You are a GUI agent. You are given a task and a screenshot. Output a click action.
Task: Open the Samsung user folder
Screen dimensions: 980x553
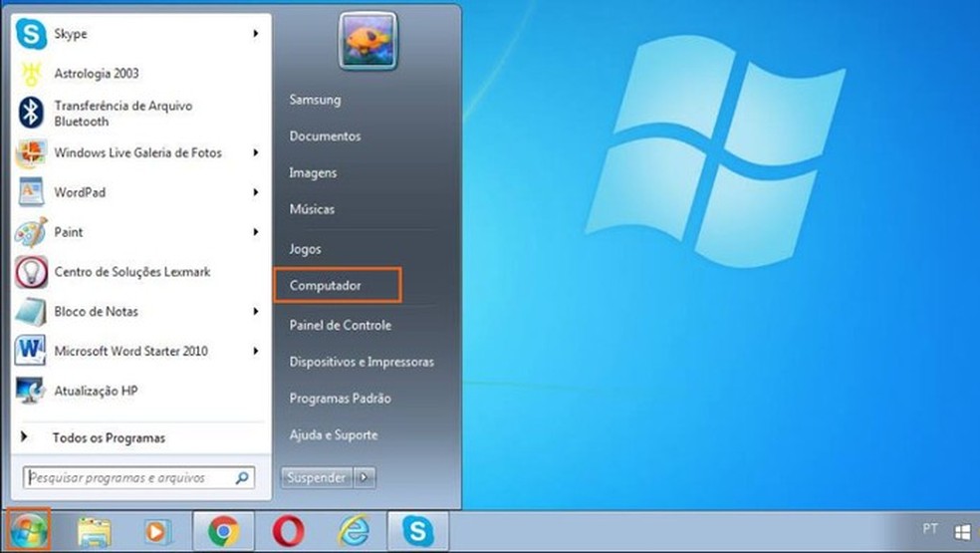(x=315, y=100)
